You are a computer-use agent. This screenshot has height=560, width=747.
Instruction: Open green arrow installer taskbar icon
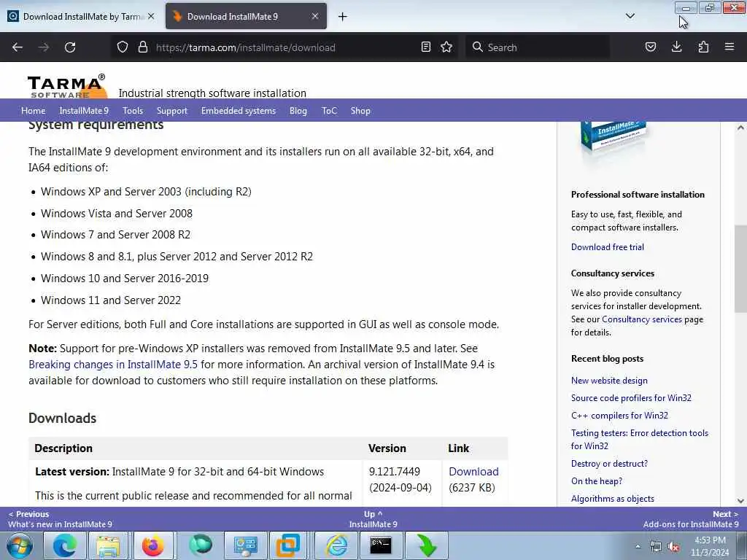426,545
